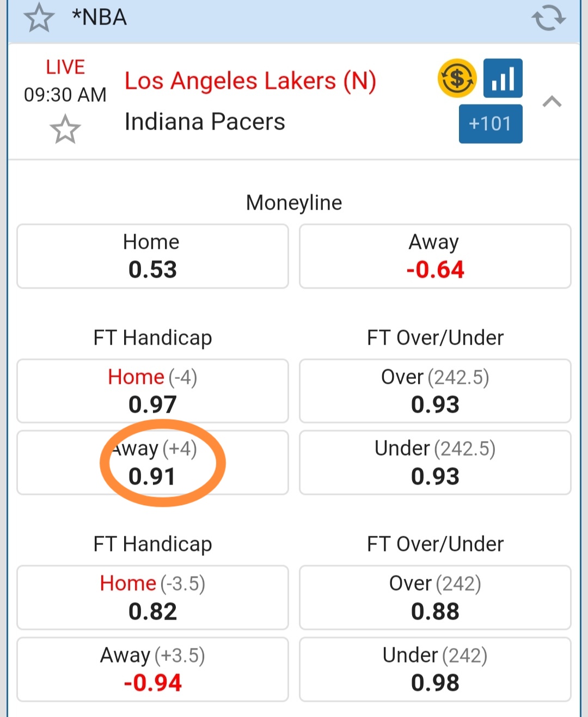Viewport: 588px width, 717px height.
Task: Tap Over (242) odds 0.88
Action: pyautogui.click(x=435, y=598)
